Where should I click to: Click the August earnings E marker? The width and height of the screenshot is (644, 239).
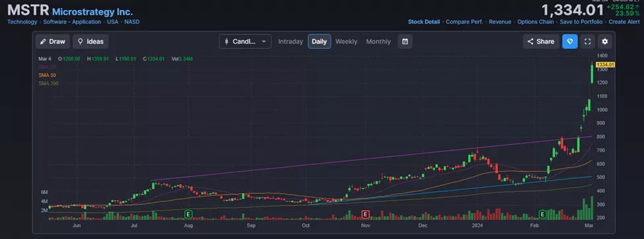[x=188, y=215]
